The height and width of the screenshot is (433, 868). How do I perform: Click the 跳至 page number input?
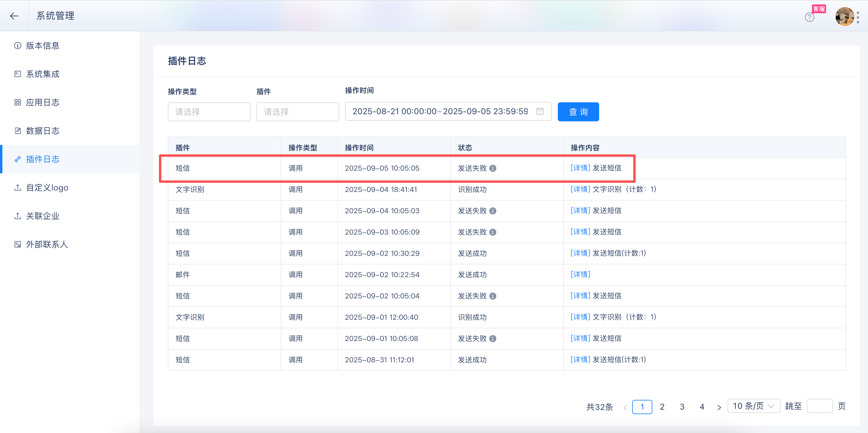tap(820, 406)
